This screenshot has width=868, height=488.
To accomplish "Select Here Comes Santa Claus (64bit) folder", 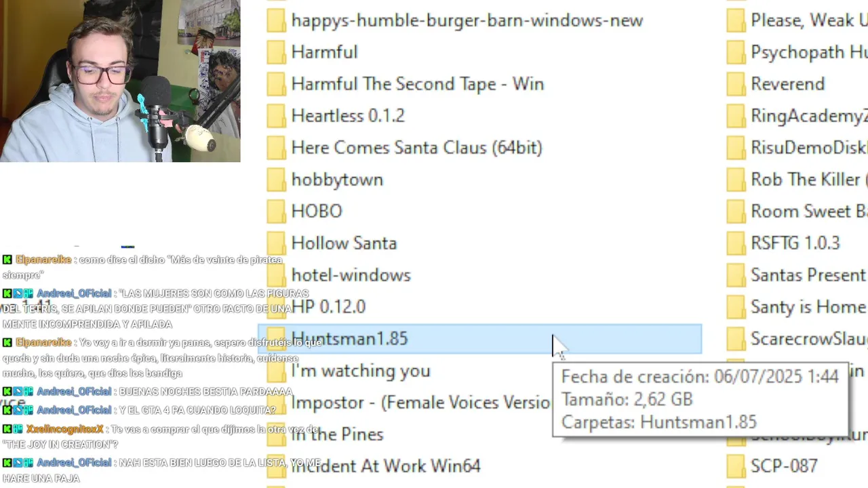I will point(416,148).
